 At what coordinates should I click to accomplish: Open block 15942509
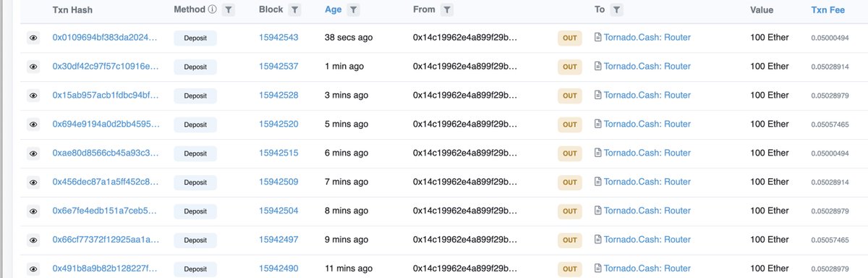coord(278,182)
